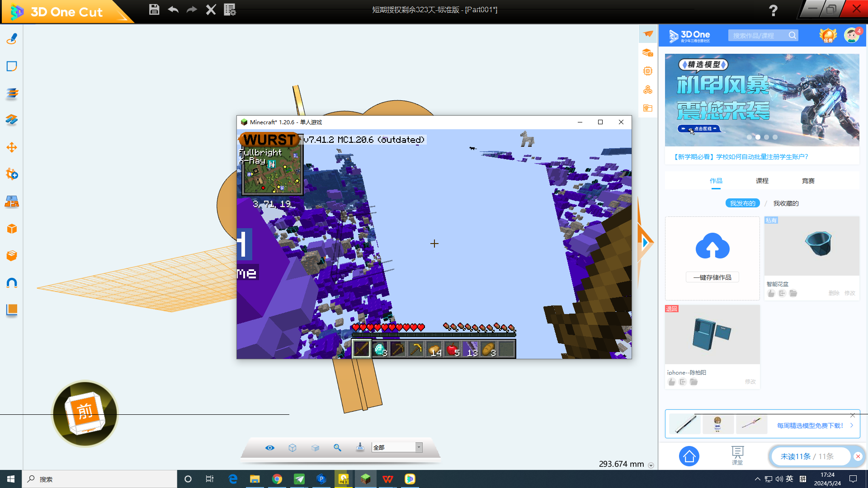Toggle the eye visibility icon in bottom toolbar
868x488 pixels.
270,448
